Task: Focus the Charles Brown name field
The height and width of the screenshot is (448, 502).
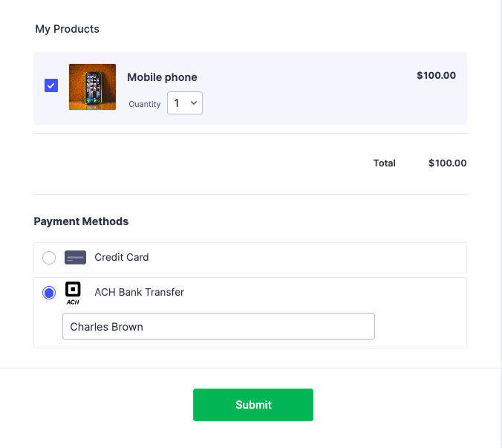Action: point(218,326)
